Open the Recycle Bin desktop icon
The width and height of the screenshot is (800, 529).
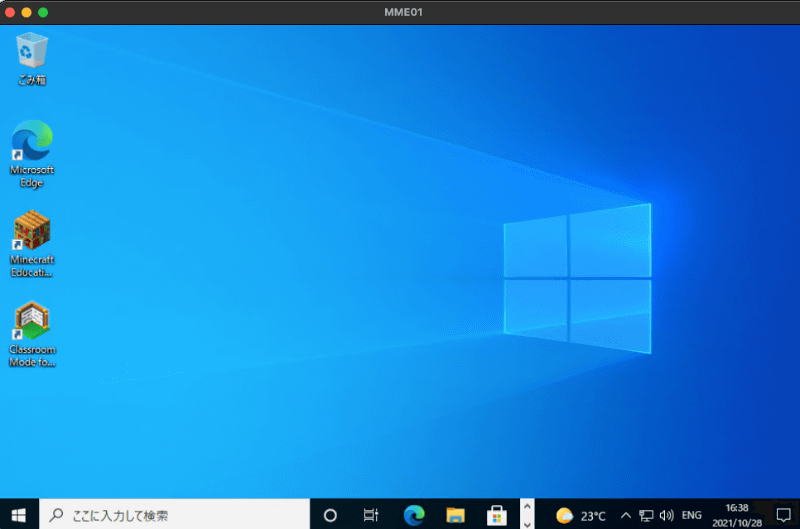(32, 59)
